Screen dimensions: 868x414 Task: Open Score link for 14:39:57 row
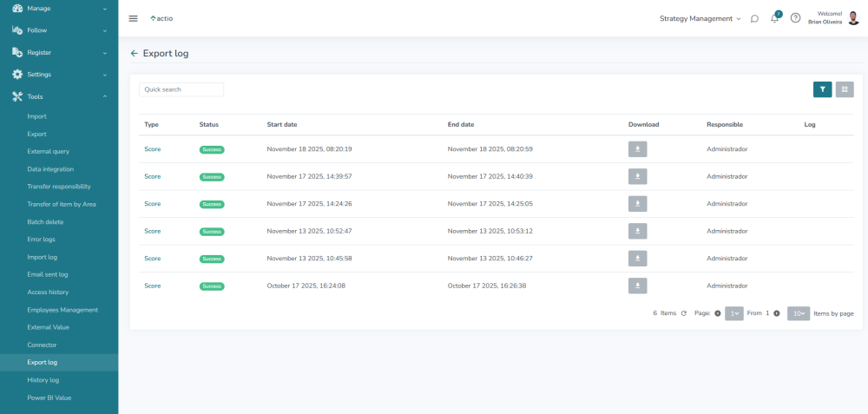[x=152, y=176]
